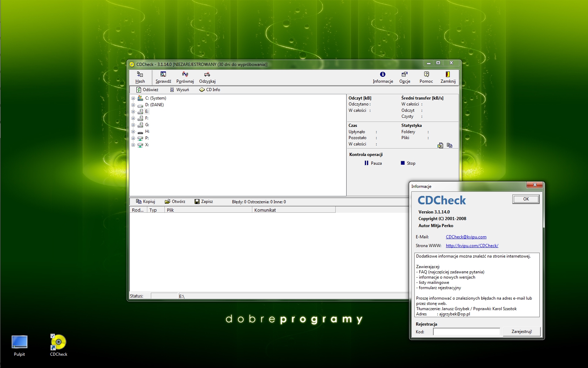The width and height of the screenshot is (588, 368).
Task: Open Pomoc help
Action: (426, 77)
